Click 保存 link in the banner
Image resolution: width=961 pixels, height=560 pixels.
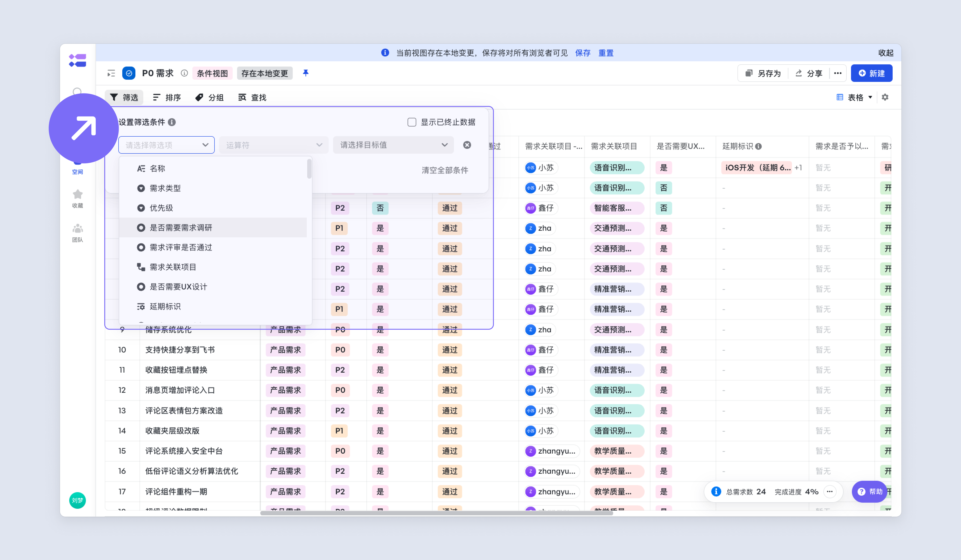(583, 53)
